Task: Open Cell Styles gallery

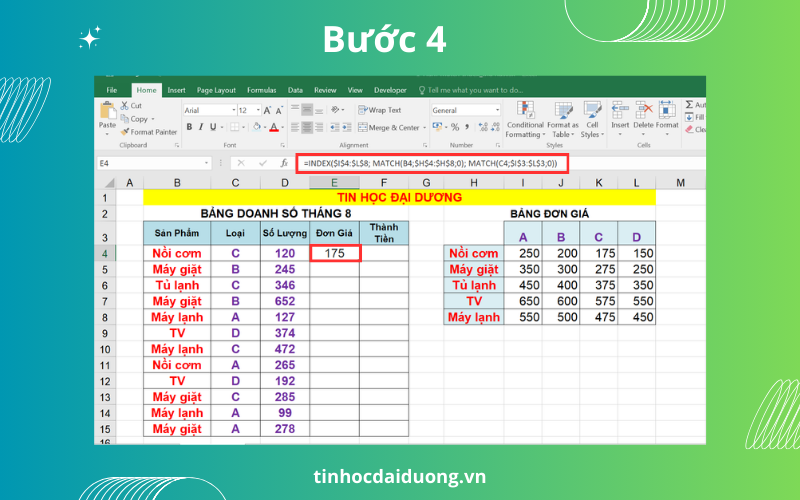Action: (592, 120)
